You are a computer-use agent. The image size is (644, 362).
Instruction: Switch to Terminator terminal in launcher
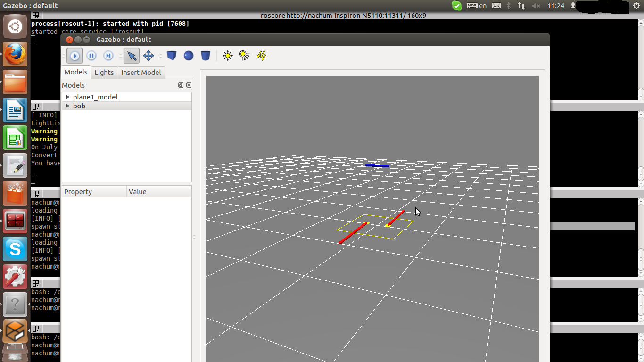point(15,221)
